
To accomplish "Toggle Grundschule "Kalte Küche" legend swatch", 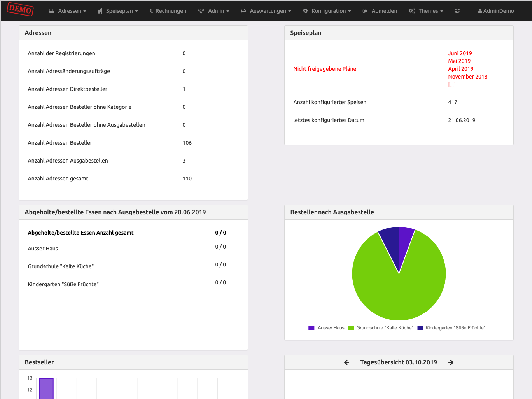I will [351, 328].
